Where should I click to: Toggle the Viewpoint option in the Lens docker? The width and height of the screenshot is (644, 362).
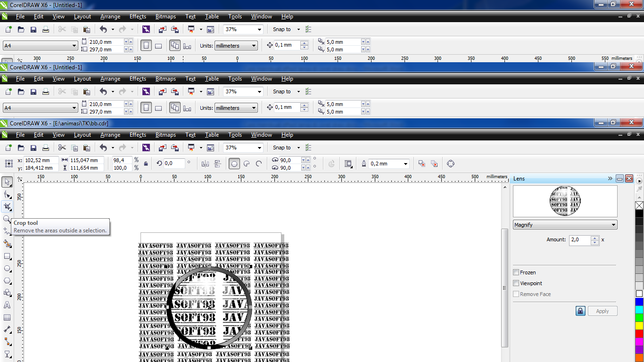point(516,283)
